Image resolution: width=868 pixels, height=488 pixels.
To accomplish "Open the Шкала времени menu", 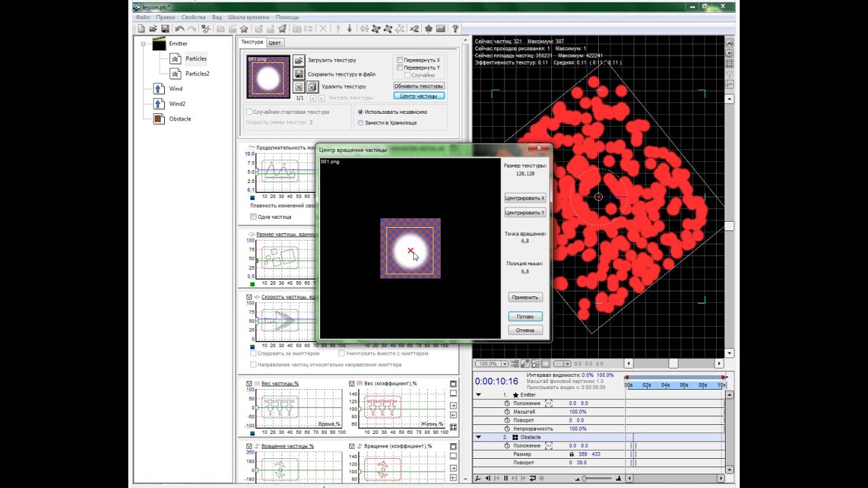I will (249, 17).
